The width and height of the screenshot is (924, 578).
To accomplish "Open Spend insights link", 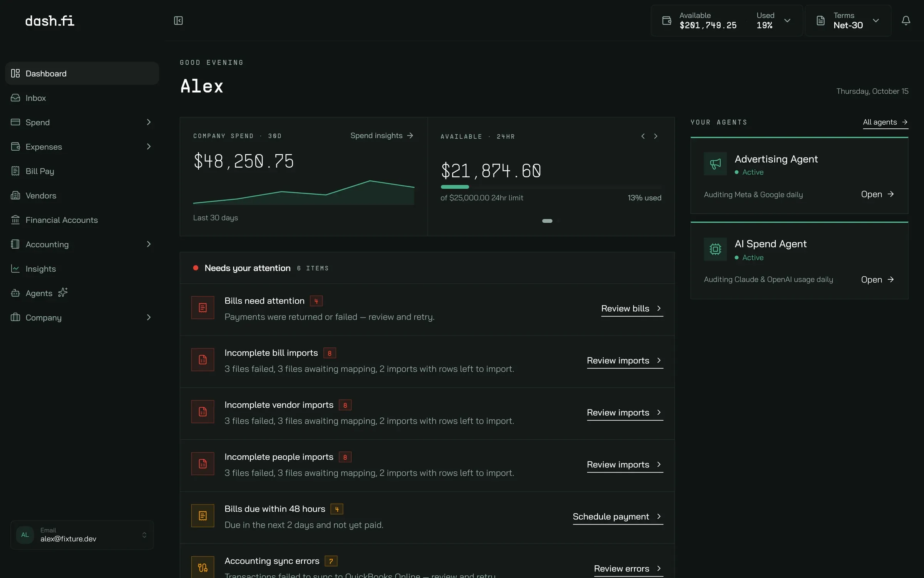I will click(x=382, y=136).
